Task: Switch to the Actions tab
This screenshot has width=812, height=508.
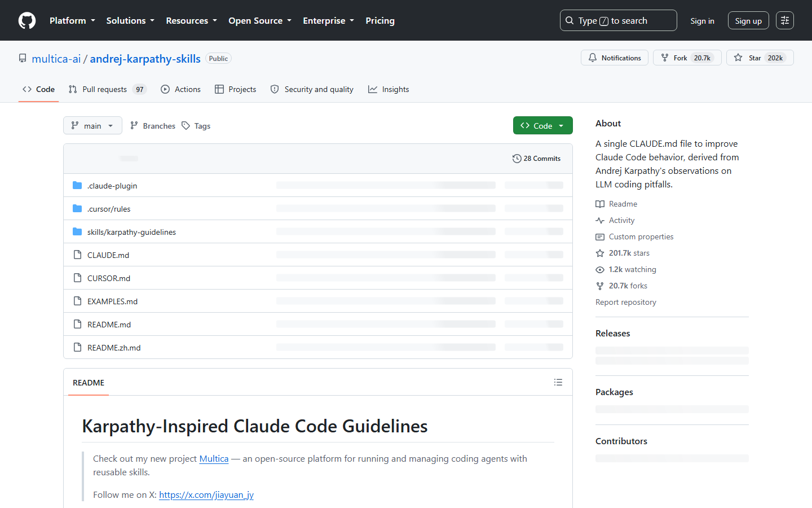Action: pyautogui.click(x=180, y=89)
